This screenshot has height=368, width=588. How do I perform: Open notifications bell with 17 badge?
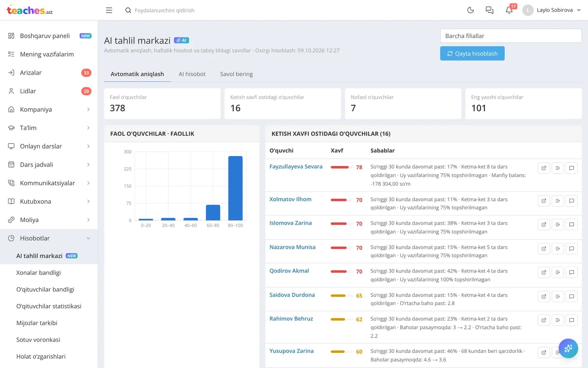click(509, 10)
